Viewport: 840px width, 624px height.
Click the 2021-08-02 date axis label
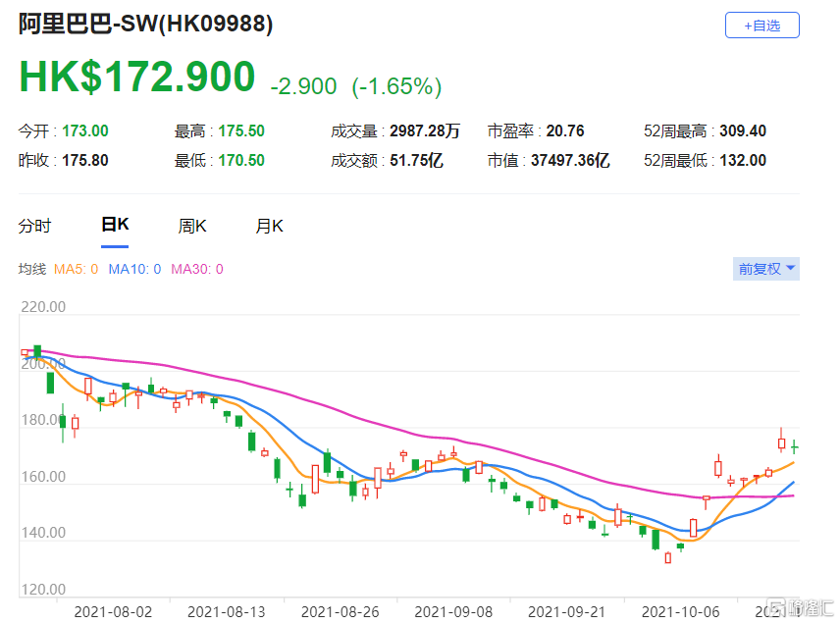coord(113,611)
